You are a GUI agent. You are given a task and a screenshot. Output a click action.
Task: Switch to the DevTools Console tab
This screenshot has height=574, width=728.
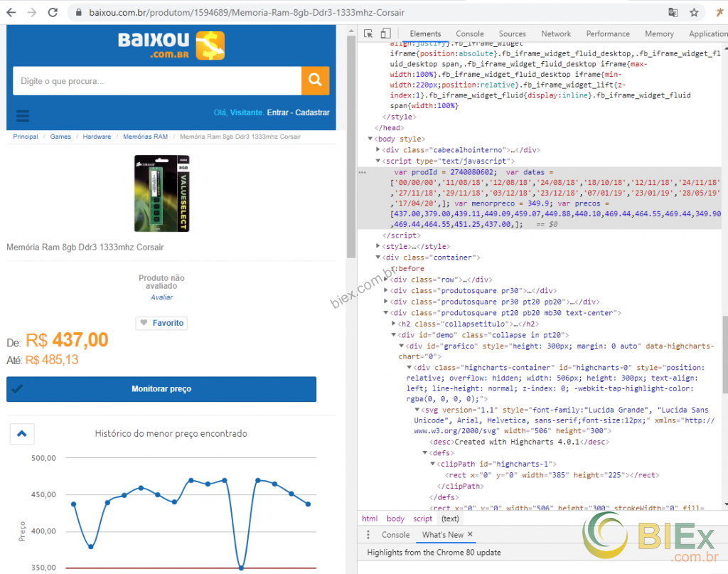[470, 34]
